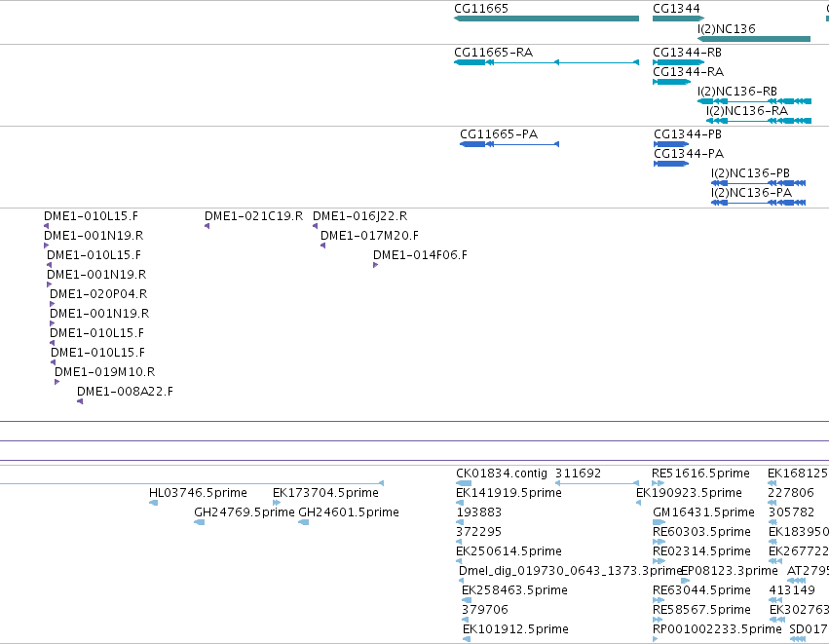Select the CG11665 gene bar
This screenshot has width=829, height=644.
[546, 19]
